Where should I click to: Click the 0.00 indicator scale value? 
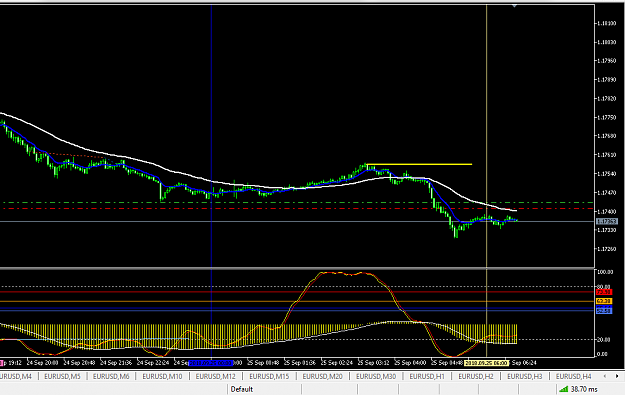602,354
